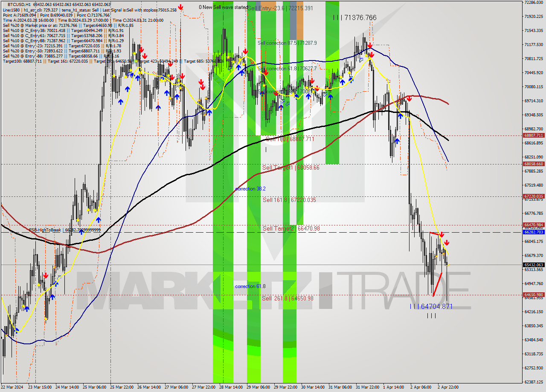Select the 'Time A:2024.03.28 16:00:00' info line
546x392 pixels.
(x=83, y=20)
